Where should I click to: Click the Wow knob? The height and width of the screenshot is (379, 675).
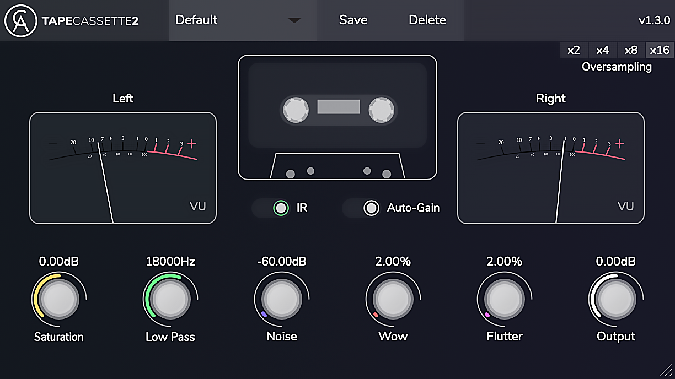tap(393, 299)
